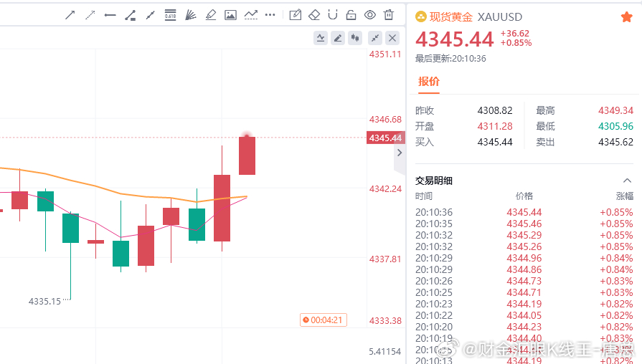
Task: Toggle magnet snap mode
Action: coord(333,15)
